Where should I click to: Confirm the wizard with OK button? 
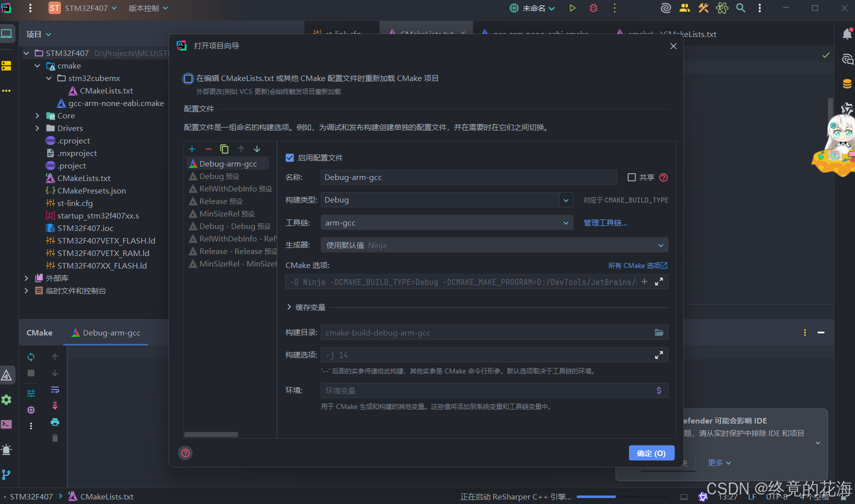[651, 453]
